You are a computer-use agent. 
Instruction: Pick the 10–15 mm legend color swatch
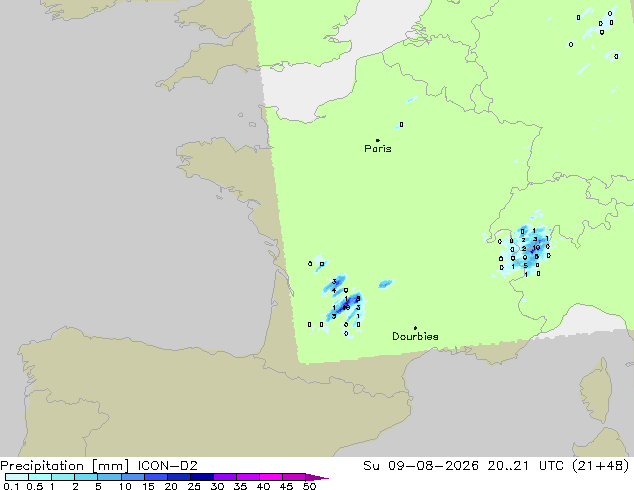click(132, 477)
